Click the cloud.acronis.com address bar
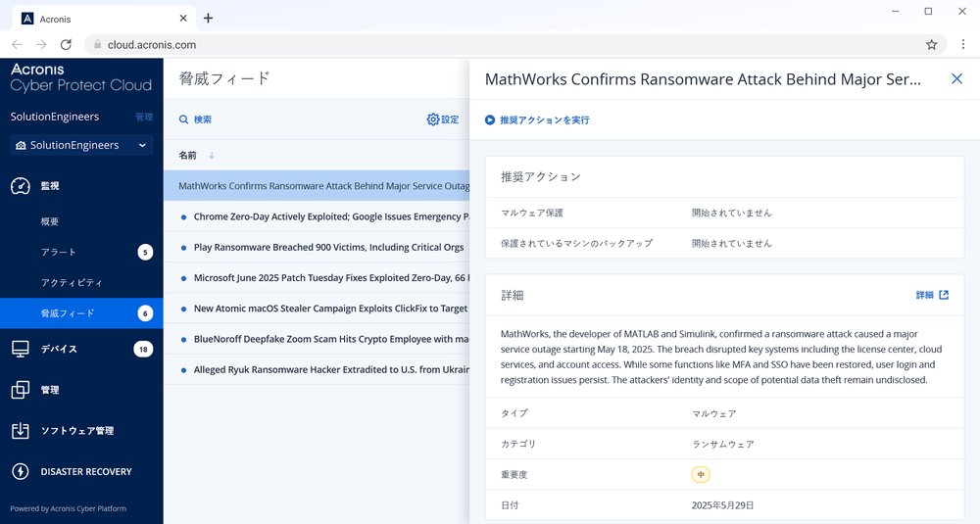The image size is (980, 524). tap(515, 44)
